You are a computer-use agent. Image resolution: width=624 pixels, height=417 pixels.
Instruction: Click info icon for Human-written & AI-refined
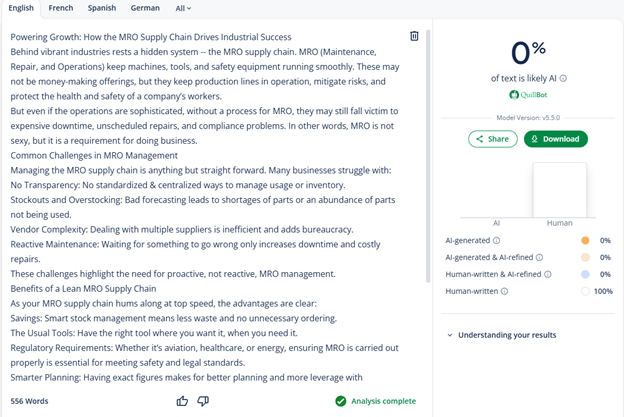(x=545, y=274)
